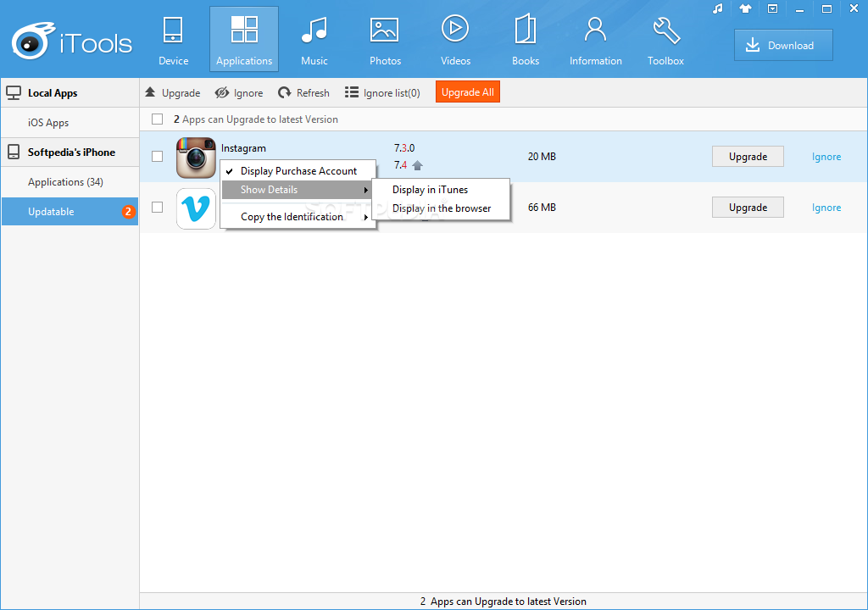Click the 20 MB size text
This screenshot has height=610, width=868.
coord(542,157)
